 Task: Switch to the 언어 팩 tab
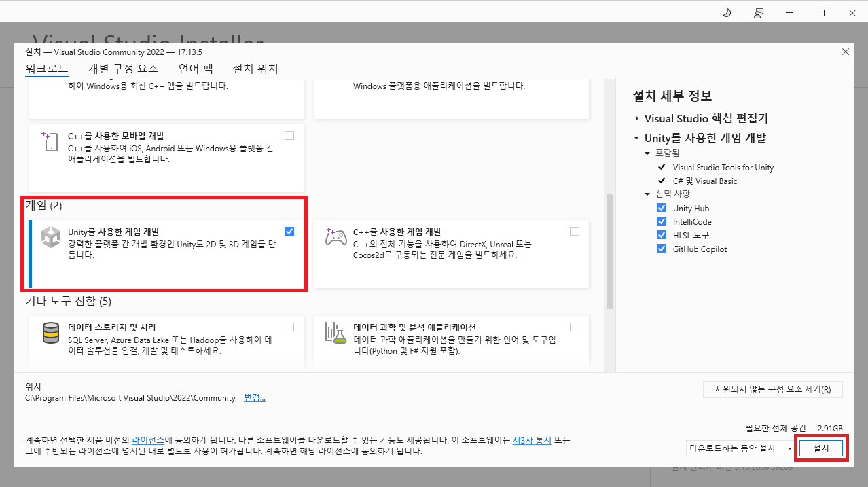coord(196,69)
